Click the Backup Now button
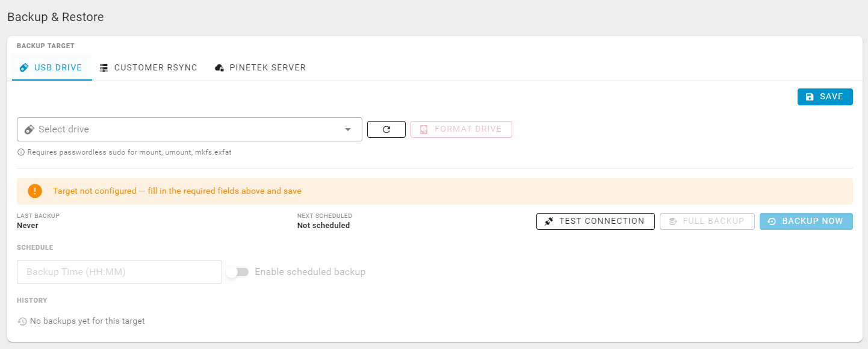This screenshot has width=868, height=349. point(806,221)
